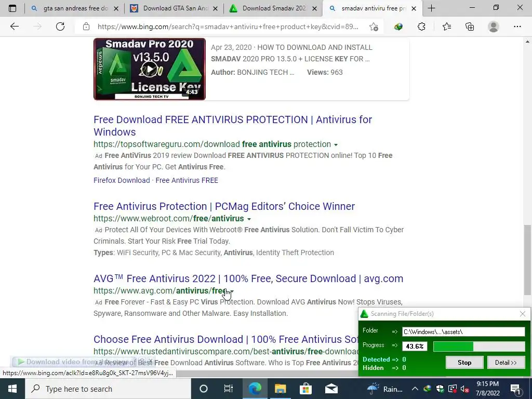View site information lock icon
The image size is (532, 399).
(x=86, y=26)
